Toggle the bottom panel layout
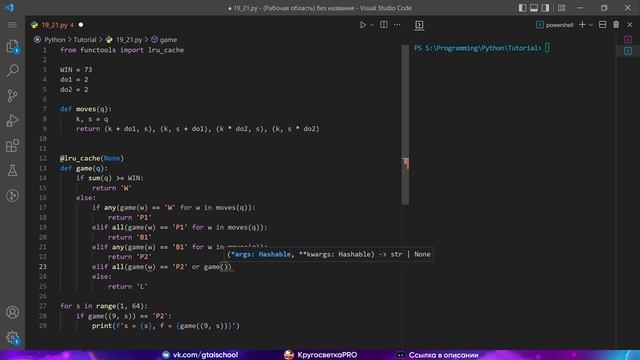Image resolution: width=640 pixels, height=360 pixels. pyautogui.click(x=534, y=8)
